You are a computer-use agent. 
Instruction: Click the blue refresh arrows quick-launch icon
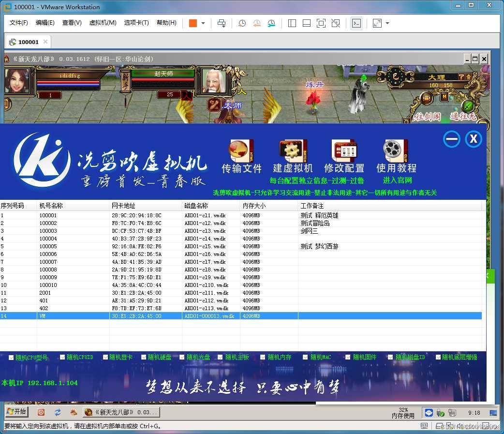pyautogui.click(x=58, y=412)
